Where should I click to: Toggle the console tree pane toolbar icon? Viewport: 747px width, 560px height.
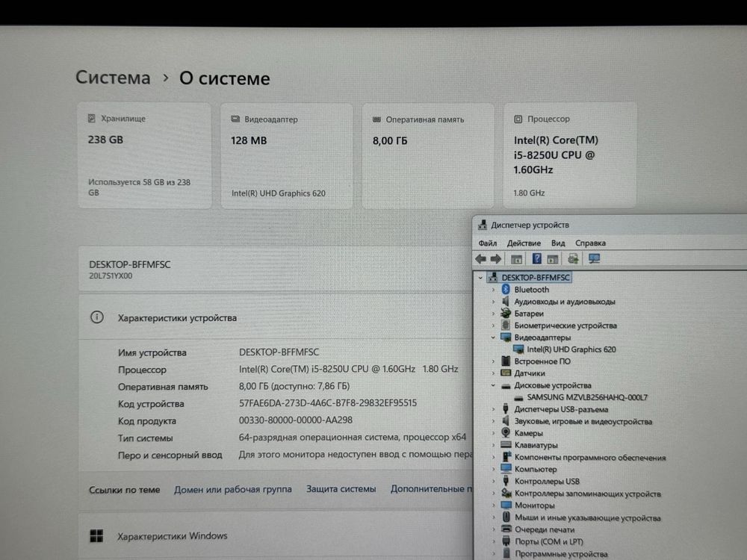[516, 259]
